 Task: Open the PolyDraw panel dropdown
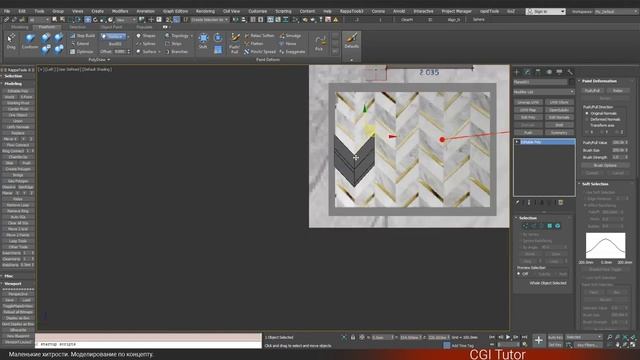(99, 60)
